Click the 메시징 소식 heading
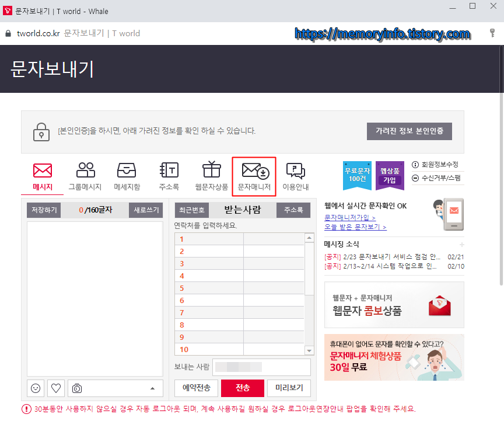The height and width of the screenshot is (421, 504). (x=341, y=244)
